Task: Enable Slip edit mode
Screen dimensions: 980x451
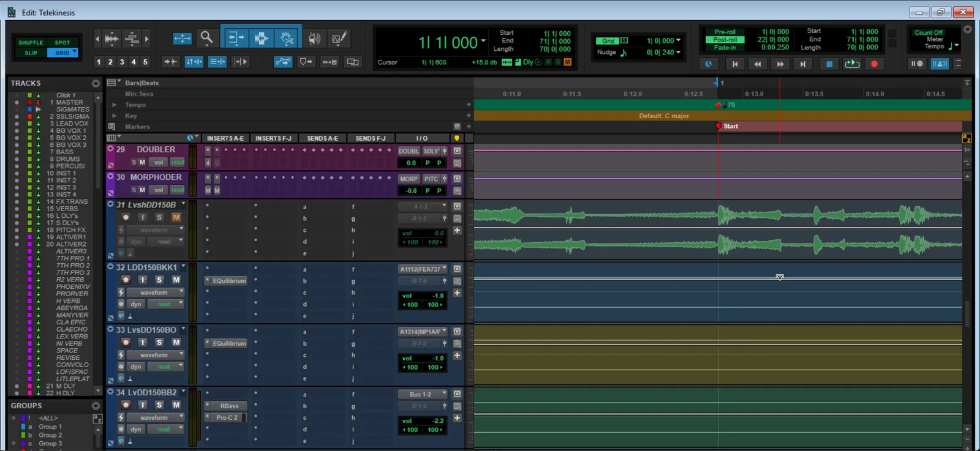Action: click(x=31, y=53)
